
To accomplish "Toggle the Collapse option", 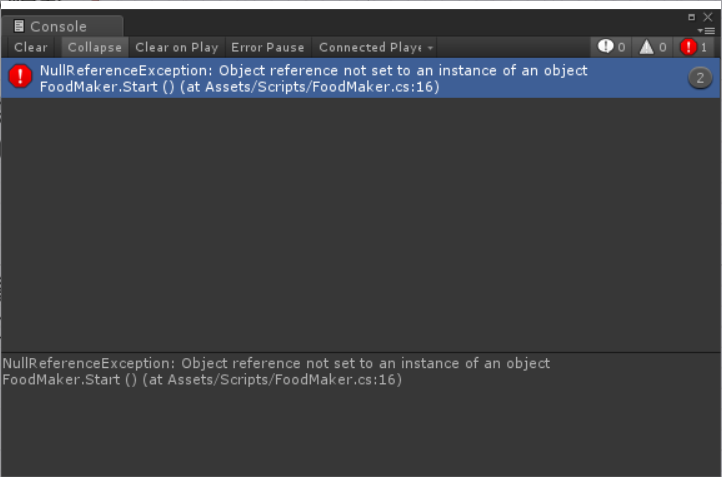I will pyautogui.click(x=94, y=47).
